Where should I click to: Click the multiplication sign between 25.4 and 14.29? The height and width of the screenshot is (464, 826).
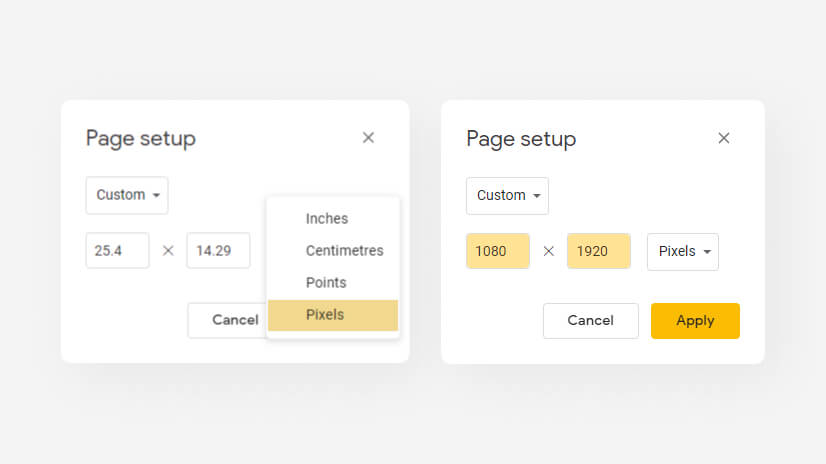[168, 251]
